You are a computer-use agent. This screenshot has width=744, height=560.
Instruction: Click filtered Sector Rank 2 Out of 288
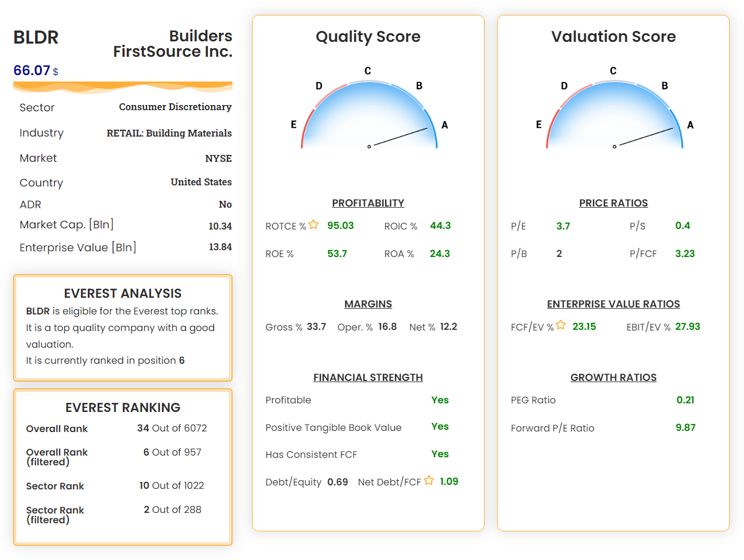(173, 510)
